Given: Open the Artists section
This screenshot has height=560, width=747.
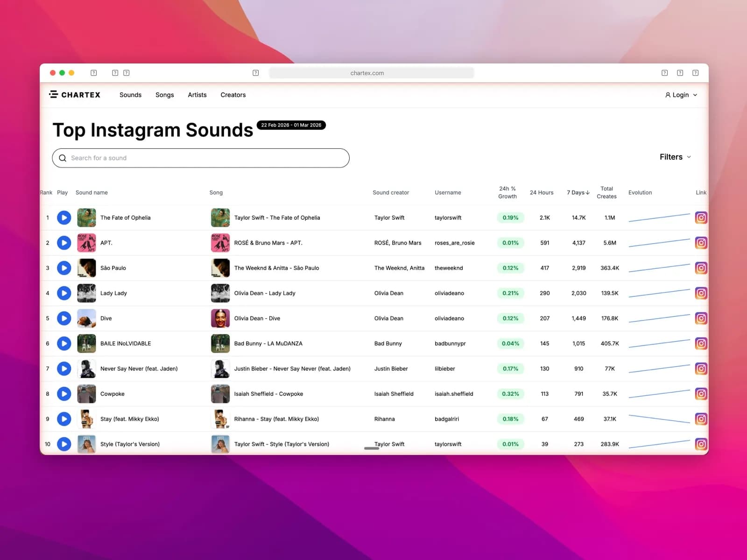Looking at the screenshot, I should (197, 95).
